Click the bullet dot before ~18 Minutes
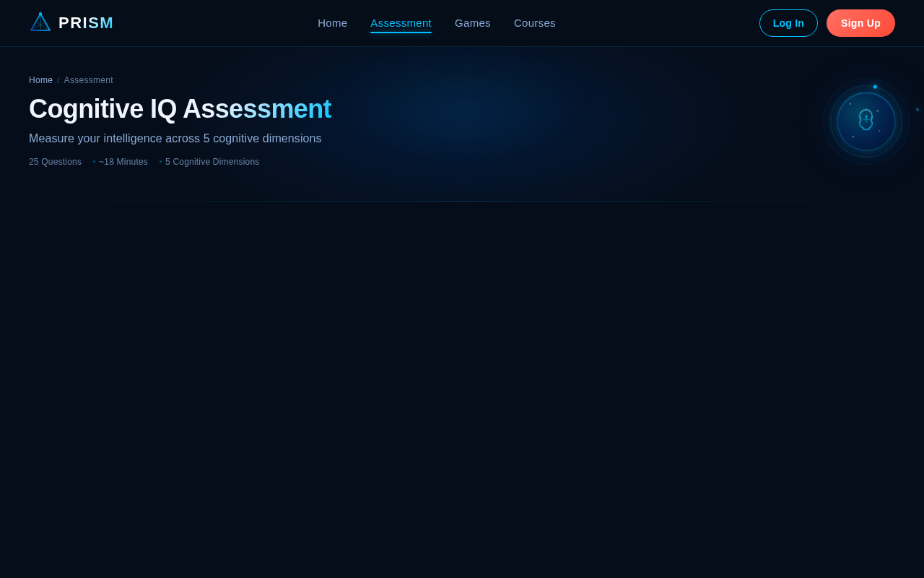Viewport: 924px width, 578px height. click(93, 162)
